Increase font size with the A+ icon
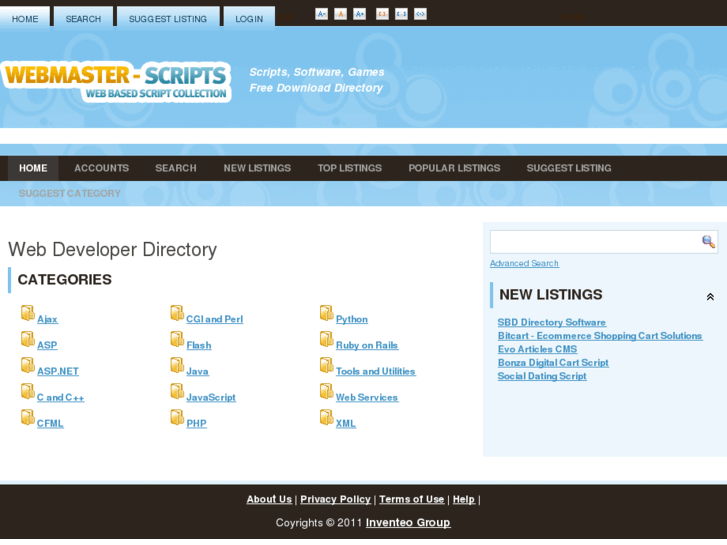The image size is (727, 545). [359, 14]
